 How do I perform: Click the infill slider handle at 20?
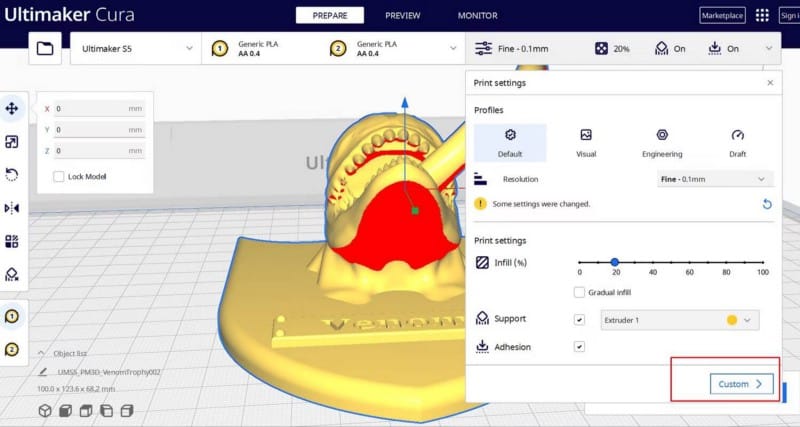pos(615,262)
